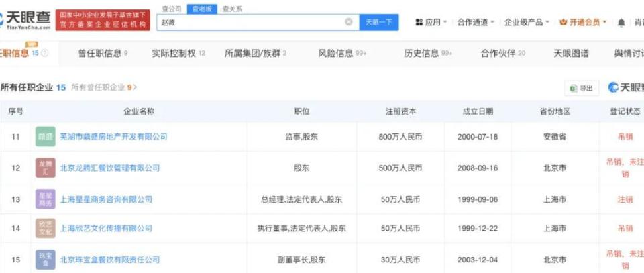Select the 风险信息 tab
This screenshot has height=273, width=644.
342,54
